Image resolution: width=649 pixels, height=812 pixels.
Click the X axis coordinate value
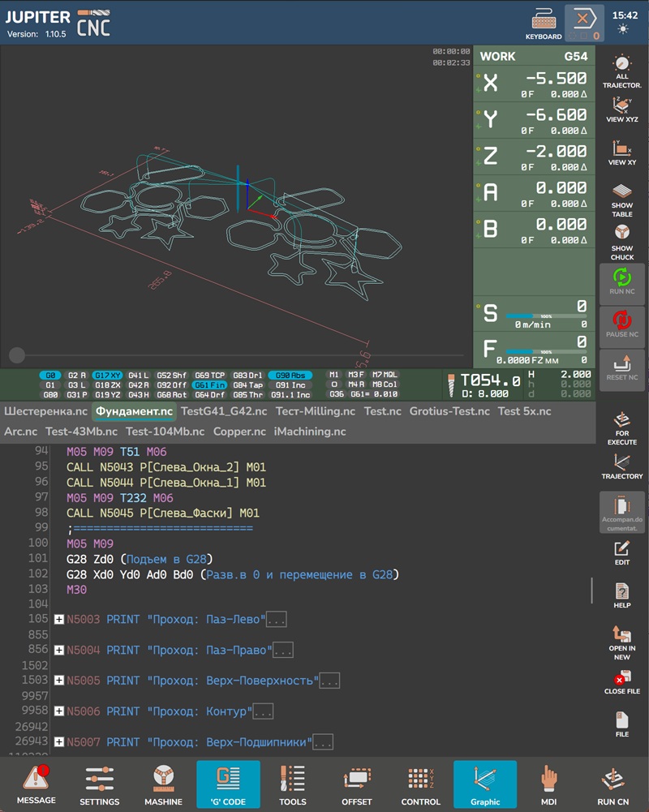pyautogui.click(x=556, y=79)
